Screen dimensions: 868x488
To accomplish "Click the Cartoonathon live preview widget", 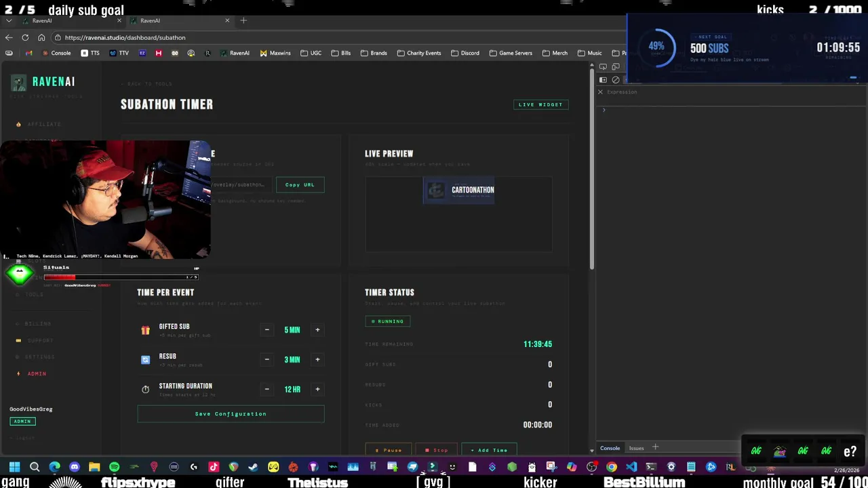I will (x=459, y=190).
